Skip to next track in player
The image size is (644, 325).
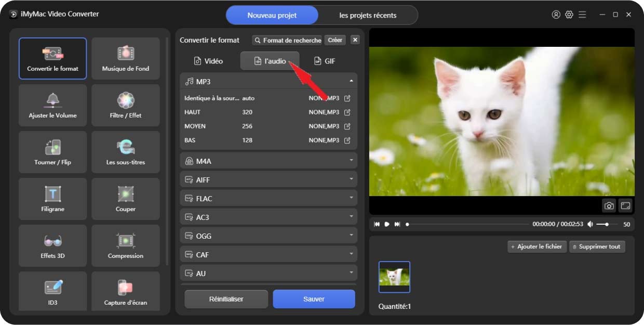tap(397, 224)
